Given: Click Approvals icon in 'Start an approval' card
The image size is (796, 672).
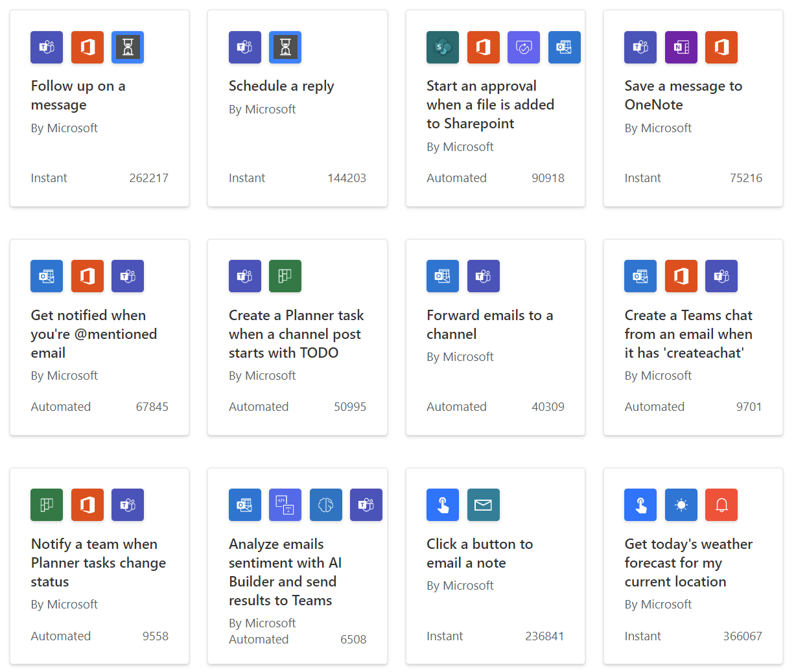Looking at the screenshot, I should (x=524, y=47).
